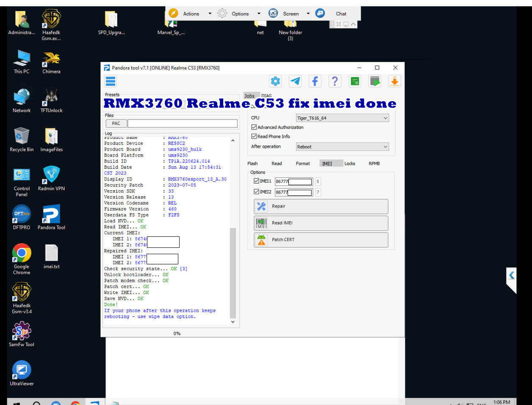The height and width of the screenshot is (405, 532).
Task: Open Administrator folder on desktop
Action: pyautogui.click(x=22, y=23)
